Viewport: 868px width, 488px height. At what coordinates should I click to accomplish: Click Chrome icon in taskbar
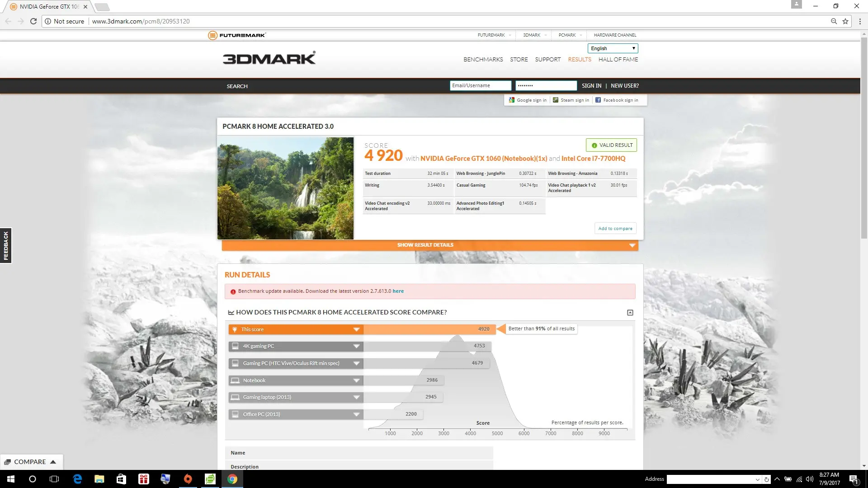[232, 479]
